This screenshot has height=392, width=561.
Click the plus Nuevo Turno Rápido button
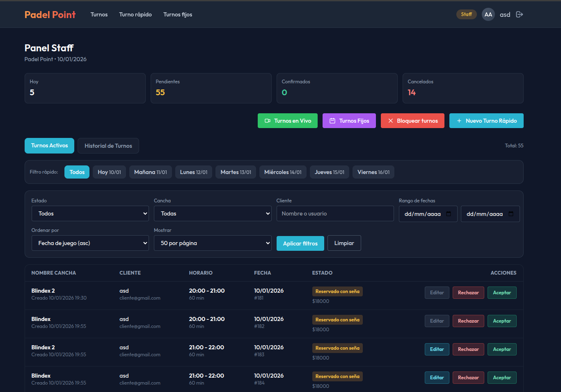coord(486,121)
